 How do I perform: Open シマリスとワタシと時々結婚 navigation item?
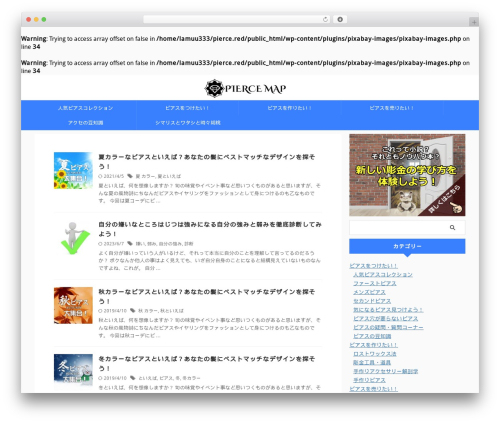[x=188, y=123]
